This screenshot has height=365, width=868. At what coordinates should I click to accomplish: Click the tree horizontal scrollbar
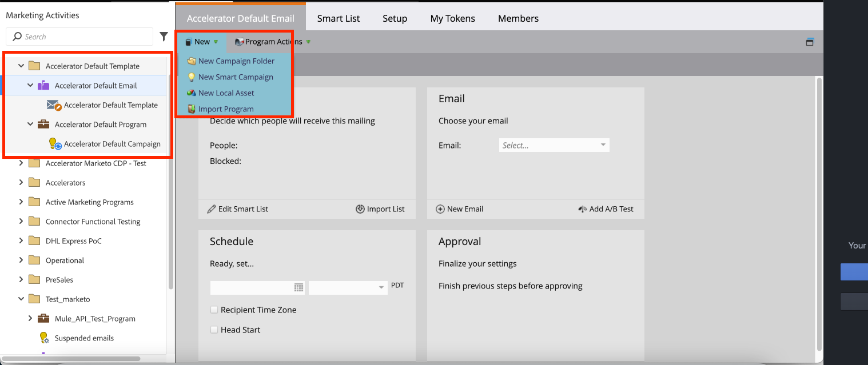pyautogui.click(x=71, y=359)
